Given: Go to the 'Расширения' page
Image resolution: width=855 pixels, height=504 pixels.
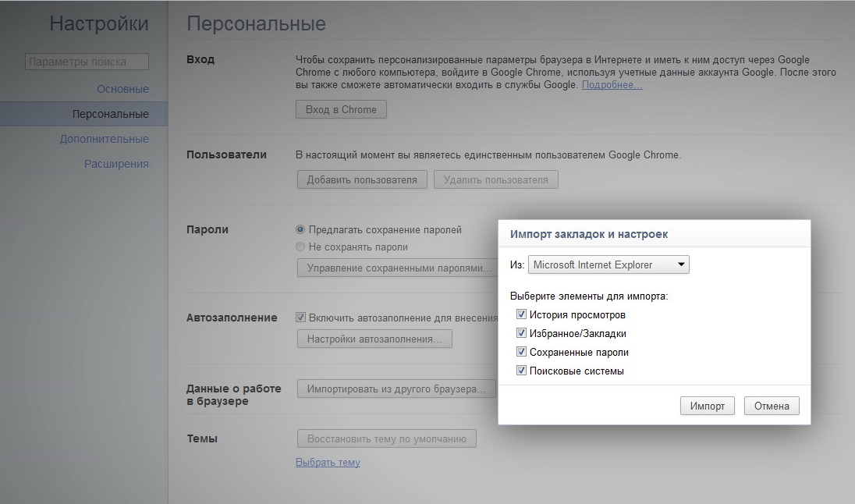Looking at the screenshot, I should (x=116, y=164).
